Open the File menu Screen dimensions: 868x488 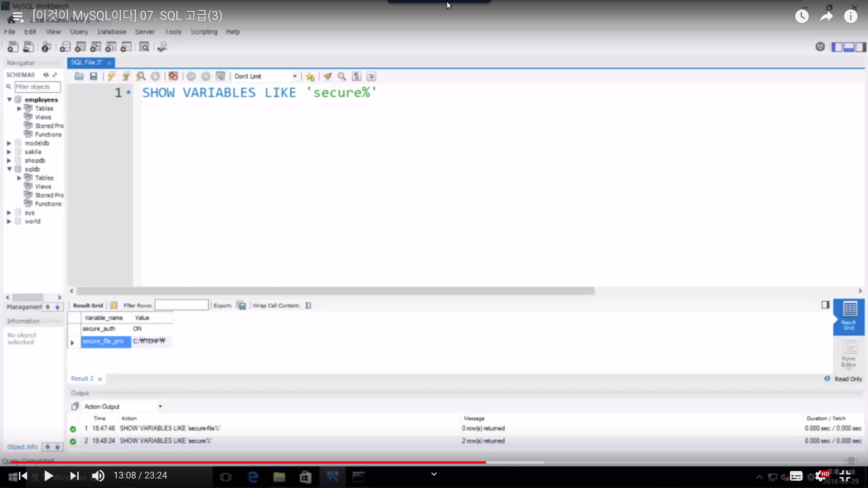(9, 32)
